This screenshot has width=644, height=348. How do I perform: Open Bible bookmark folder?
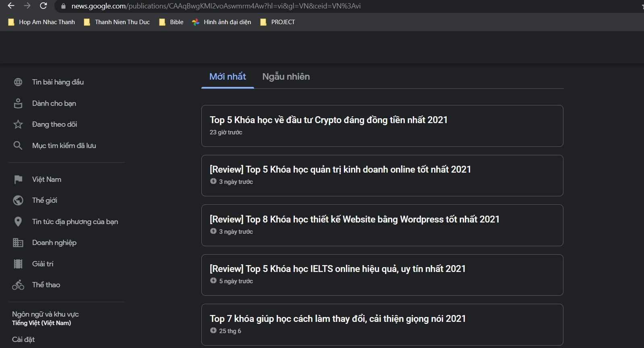pyautogui.click(x=171, y=22)
